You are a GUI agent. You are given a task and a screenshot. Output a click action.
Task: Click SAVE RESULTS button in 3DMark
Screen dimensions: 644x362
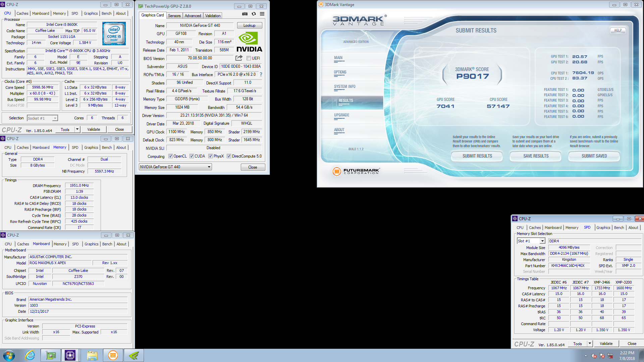[536, 156]
